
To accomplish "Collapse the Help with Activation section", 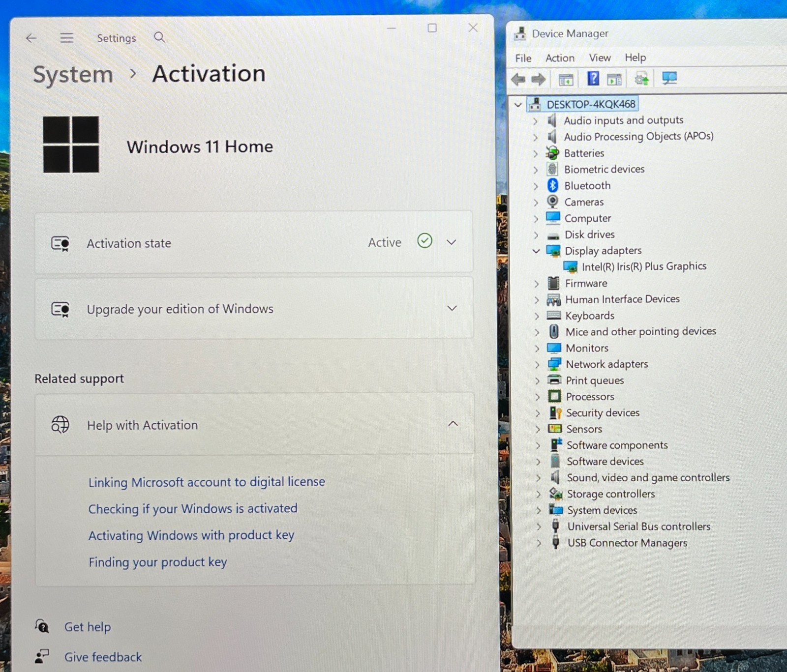I will [453, 424].
